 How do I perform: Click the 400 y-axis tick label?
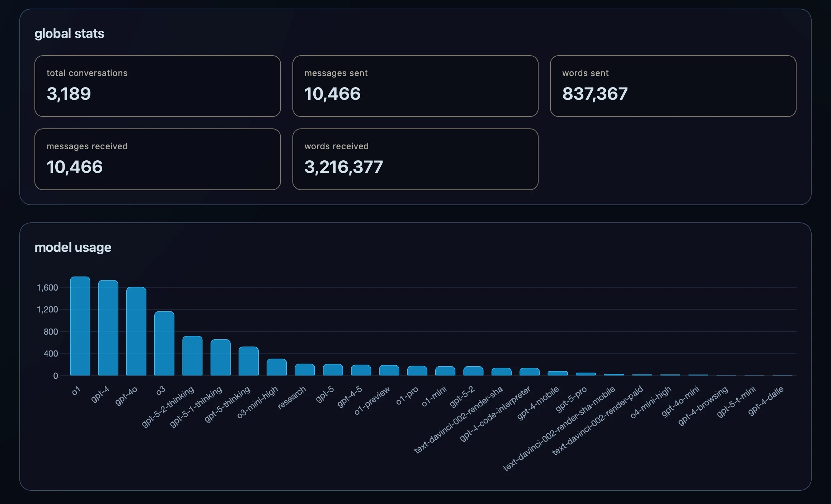[x=51, y=354]
